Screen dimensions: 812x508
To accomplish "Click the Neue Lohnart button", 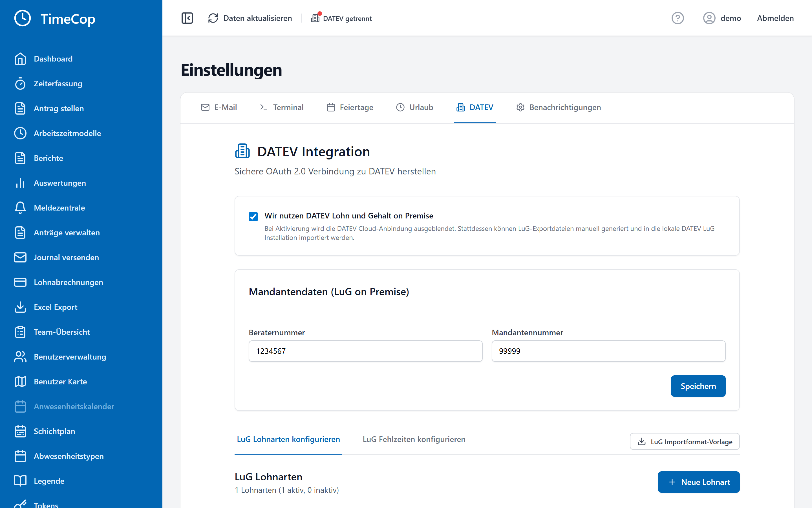I will pyautogui.click(x=699, y=482).
